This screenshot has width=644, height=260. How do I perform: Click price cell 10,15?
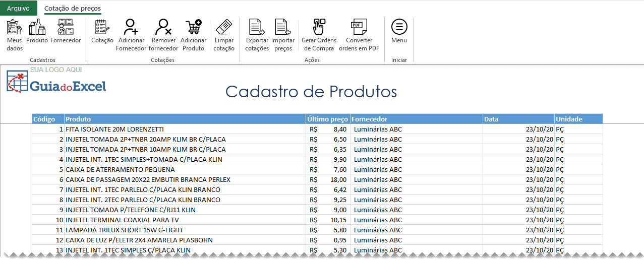328,220
